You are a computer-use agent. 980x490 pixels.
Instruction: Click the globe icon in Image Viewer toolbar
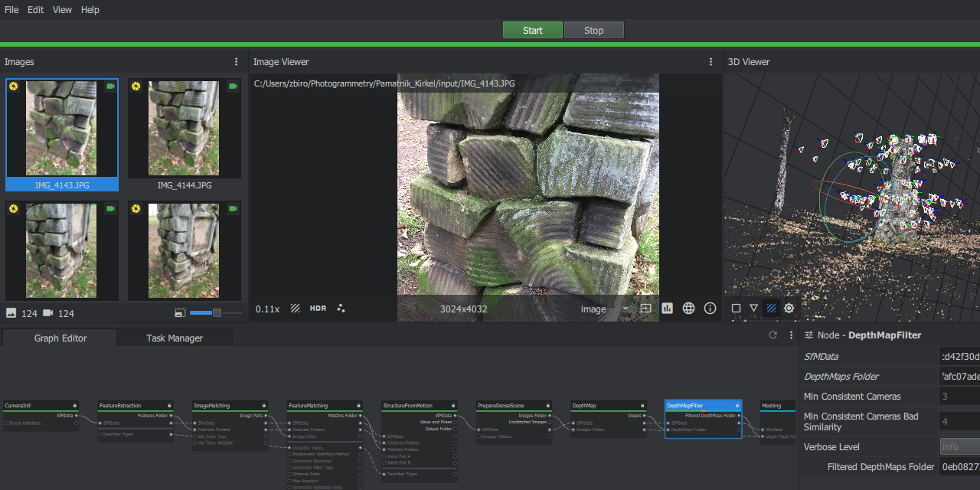pyautogui.click(x=688, y=308)
